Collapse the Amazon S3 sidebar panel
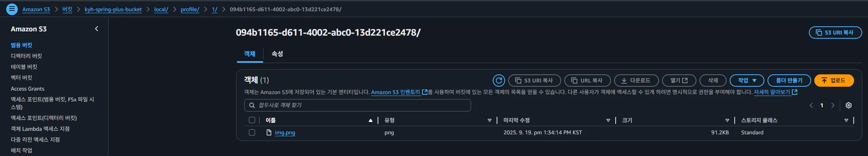The image size is (868, 156). tap(97, 29)
